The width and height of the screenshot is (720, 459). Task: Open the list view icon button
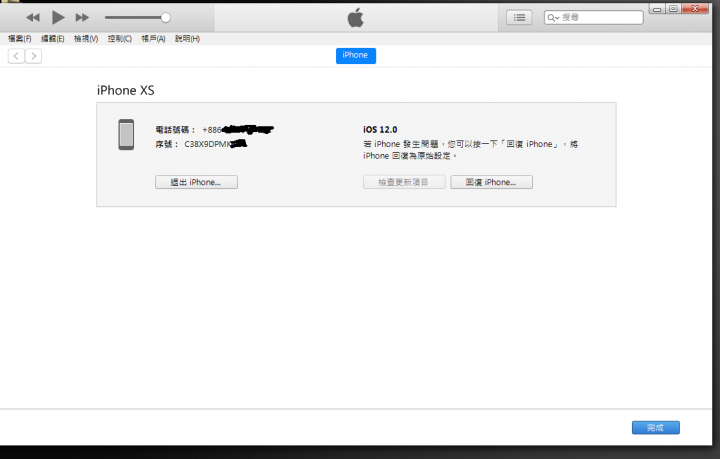pyautogui.click(x=519, y=17)
